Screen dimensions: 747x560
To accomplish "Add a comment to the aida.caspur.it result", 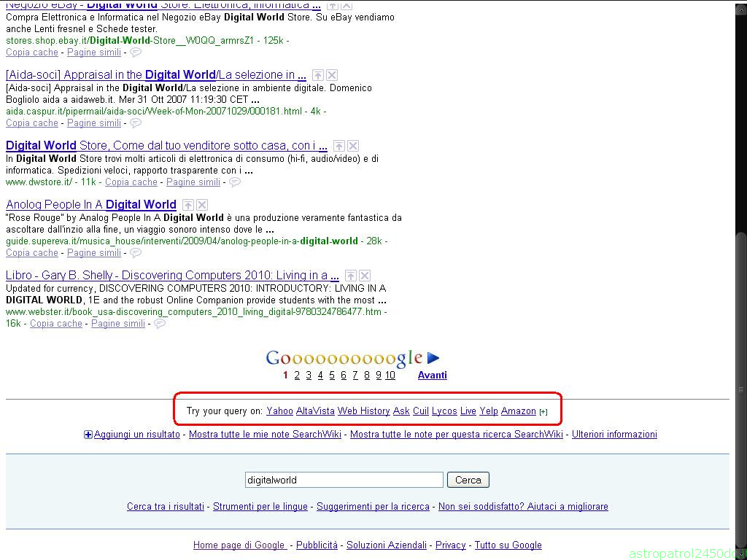I will pyautogui.click(x=136, y=122).
